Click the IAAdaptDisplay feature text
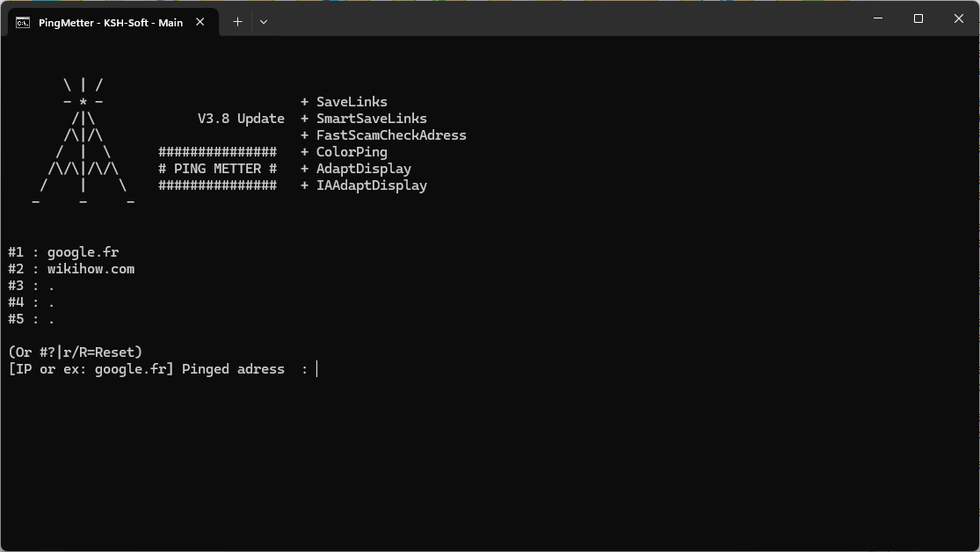 point(371,185)
